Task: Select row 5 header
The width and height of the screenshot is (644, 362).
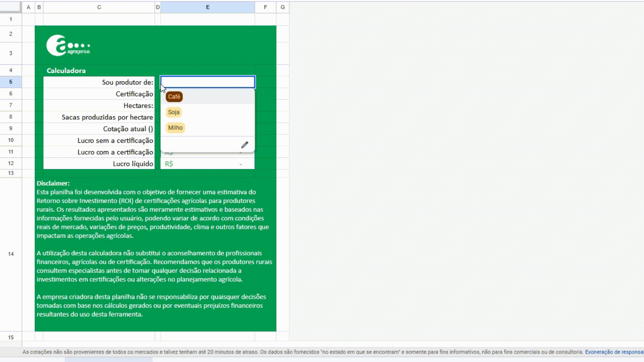Action: [11, 82]
